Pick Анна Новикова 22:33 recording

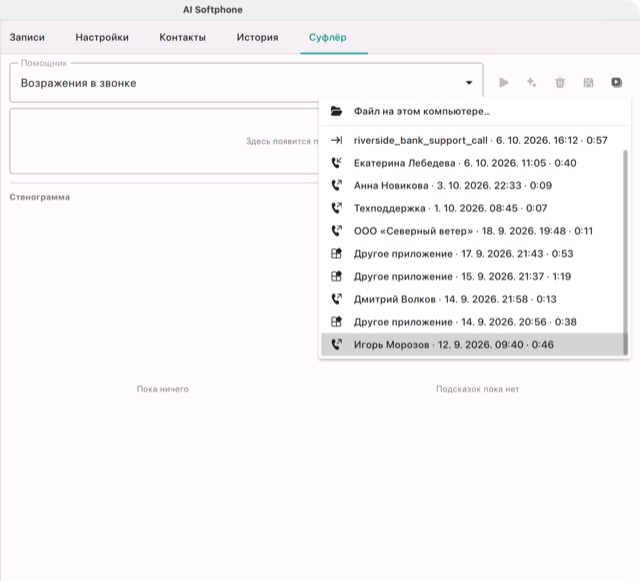point(472,185)
